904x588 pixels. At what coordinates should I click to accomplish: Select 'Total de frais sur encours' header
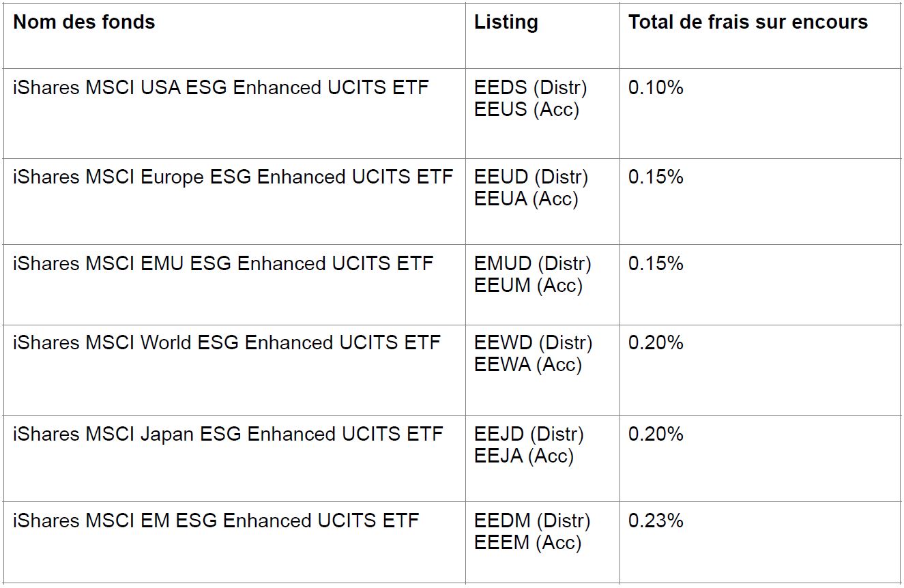(x=748, y=23)
